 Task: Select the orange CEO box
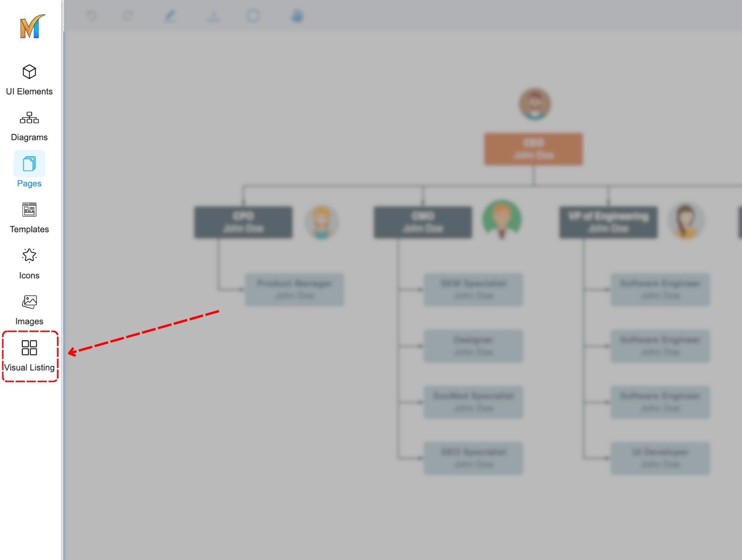tap(533, 149)
